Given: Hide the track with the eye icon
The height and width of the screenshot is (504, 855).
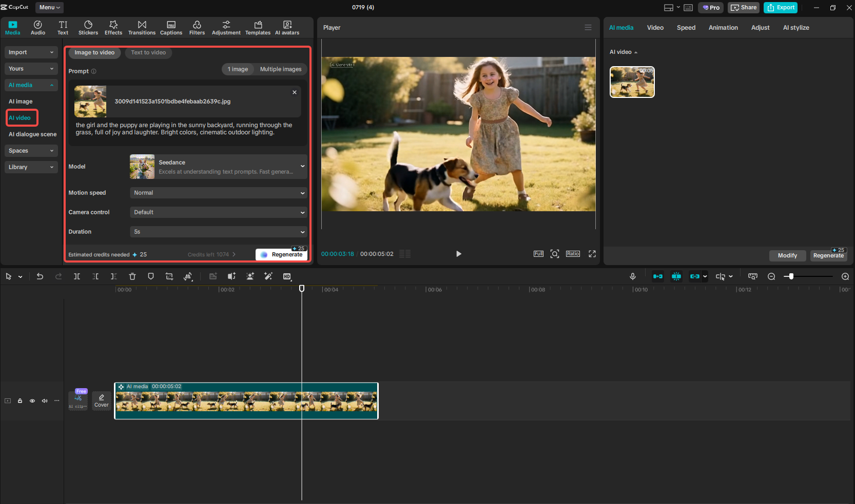Looking at the screenshot, I should (x=32, y=400).
